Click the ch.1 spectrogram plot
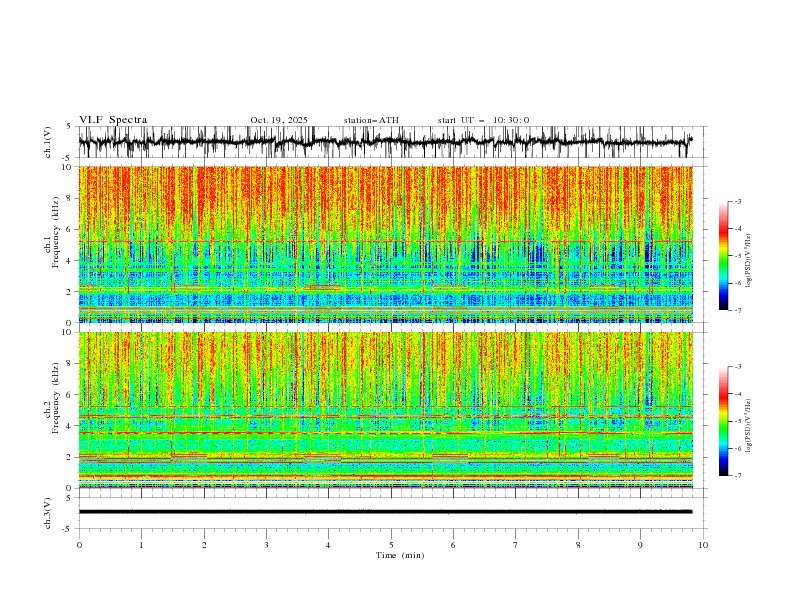The height and width of the screenshot is (612, 792). (x=386, y=244)
